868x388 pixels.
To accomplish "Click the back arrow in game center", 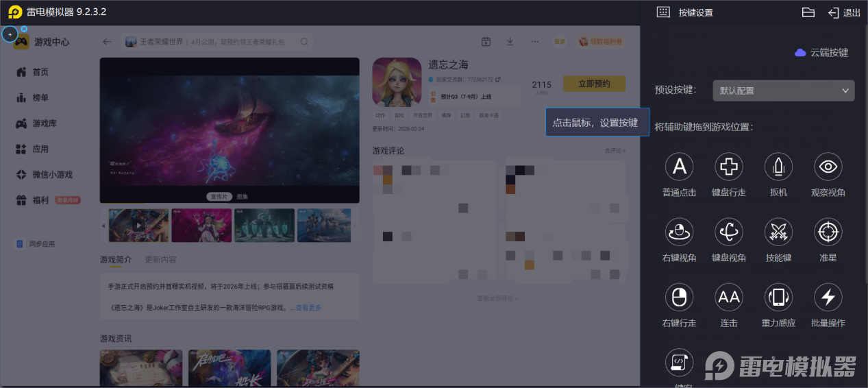I will [x=107, y=42].
